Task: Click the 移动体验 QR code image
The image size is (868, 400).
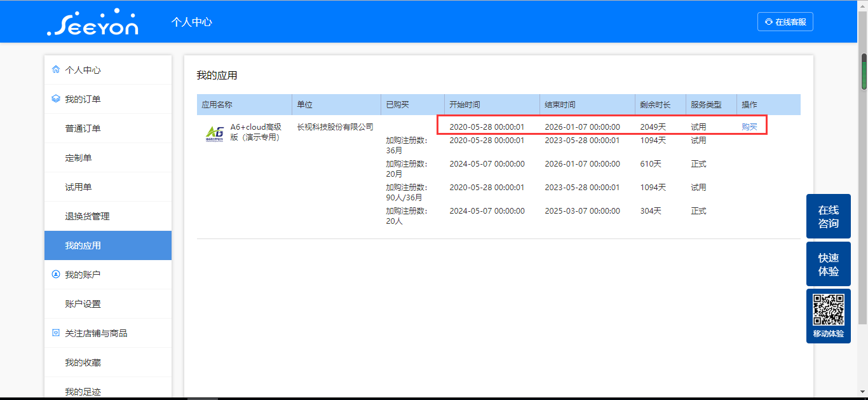Action: 829,310
